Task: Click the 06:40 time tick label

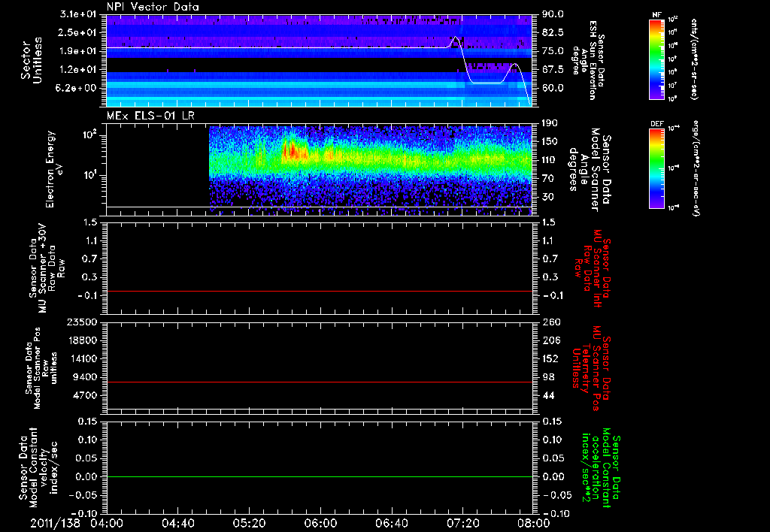Action: pyautogui.click(x=391, y=523)
